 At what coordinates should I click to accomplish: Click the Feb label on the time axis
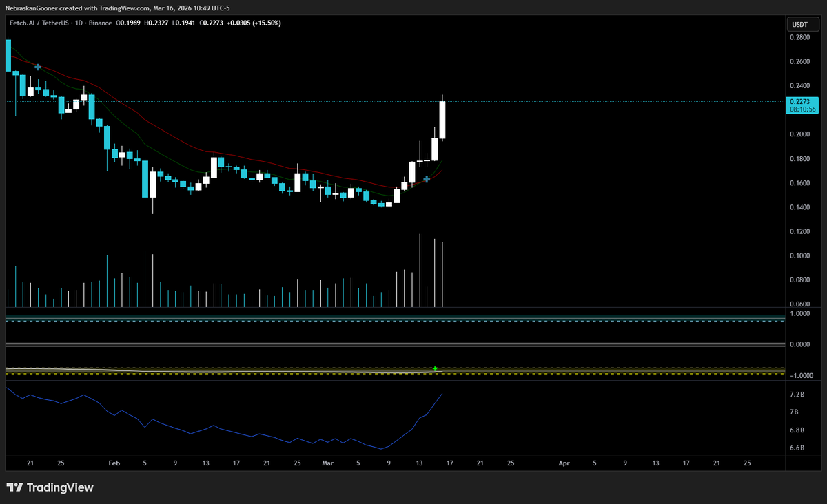click(114, 463)
